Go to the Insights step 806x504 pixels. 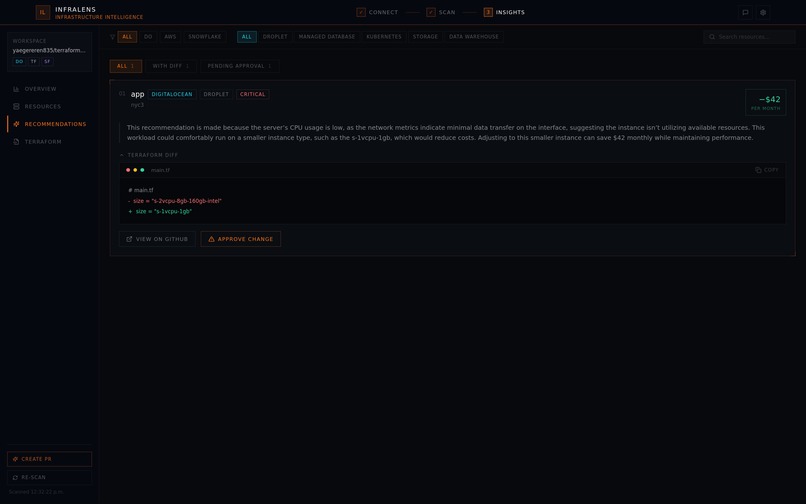[x=504, y=12]
